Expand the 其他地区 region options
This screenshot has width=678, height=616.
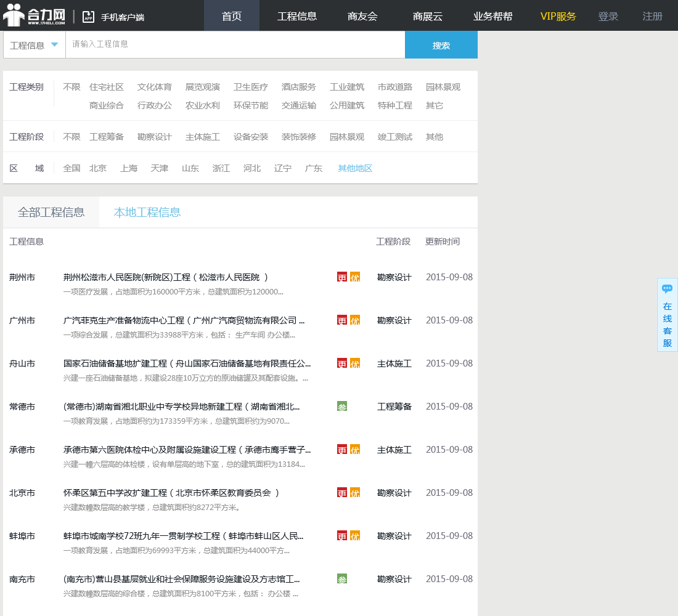click(355, 168)
